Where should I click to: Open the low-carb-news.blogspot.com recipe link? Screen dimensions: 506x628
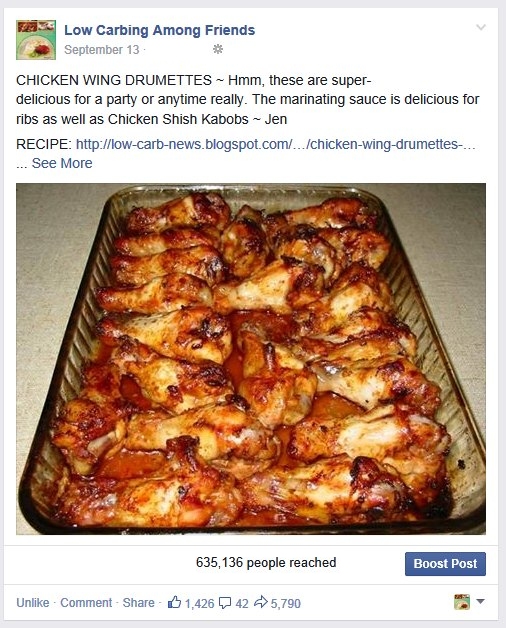(x=276, y=144)
